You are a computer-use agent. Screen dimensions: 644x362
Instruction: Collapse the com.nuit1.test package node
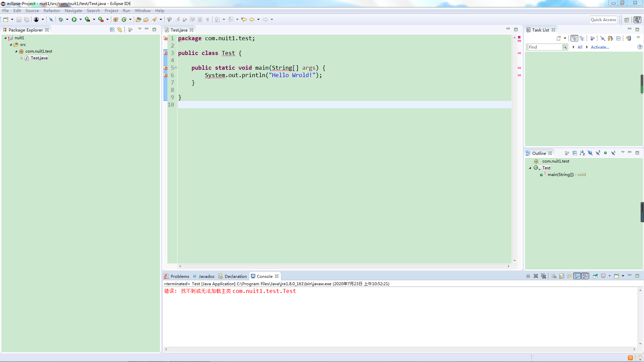[x=16, y=51]
